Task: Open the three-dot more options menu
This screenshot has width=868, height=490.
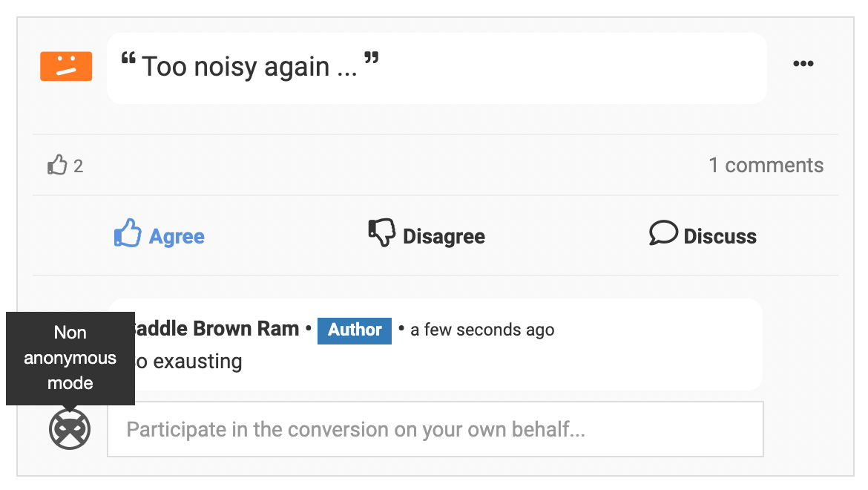Action: (803, 64)
